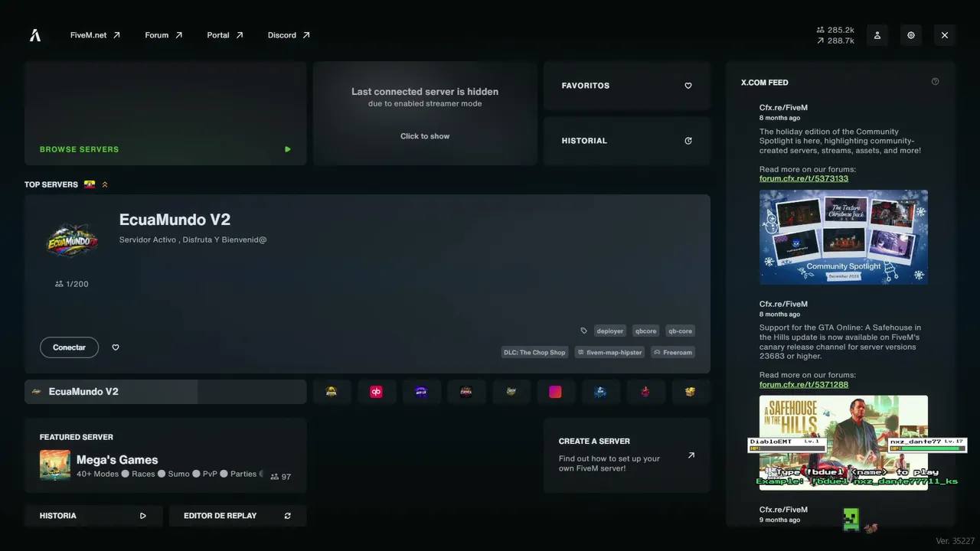Click the 288.7k peak count

835,41
